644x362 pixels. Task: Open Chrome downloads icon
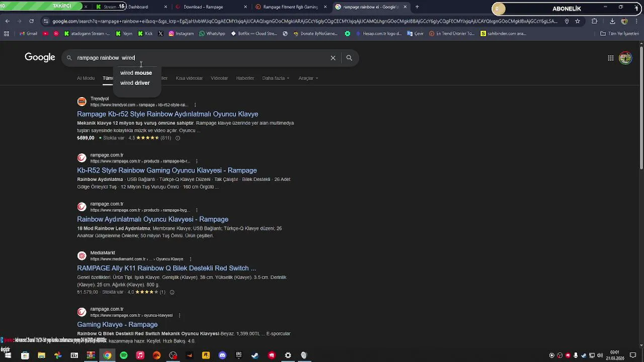(612, 21)
